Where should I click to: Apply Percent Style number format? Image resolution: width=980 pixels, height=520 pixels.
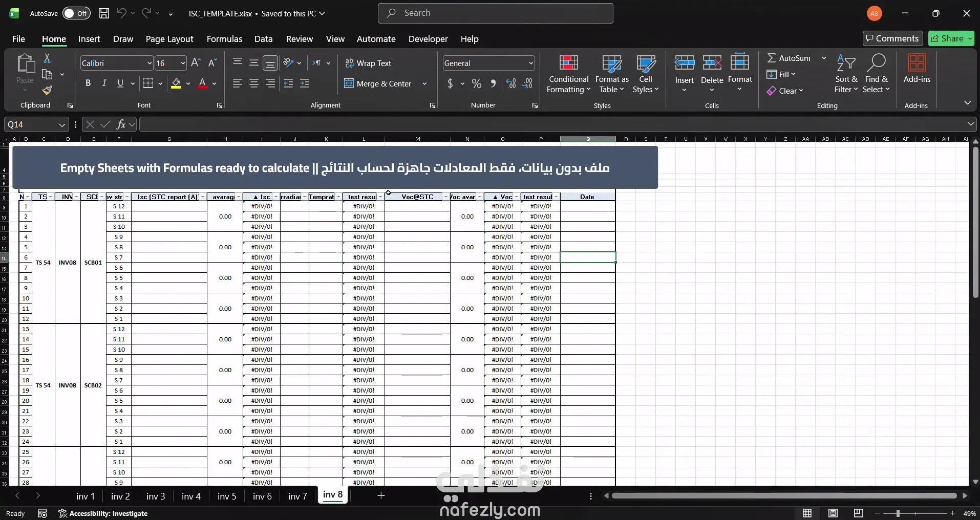tap(477, 83)
